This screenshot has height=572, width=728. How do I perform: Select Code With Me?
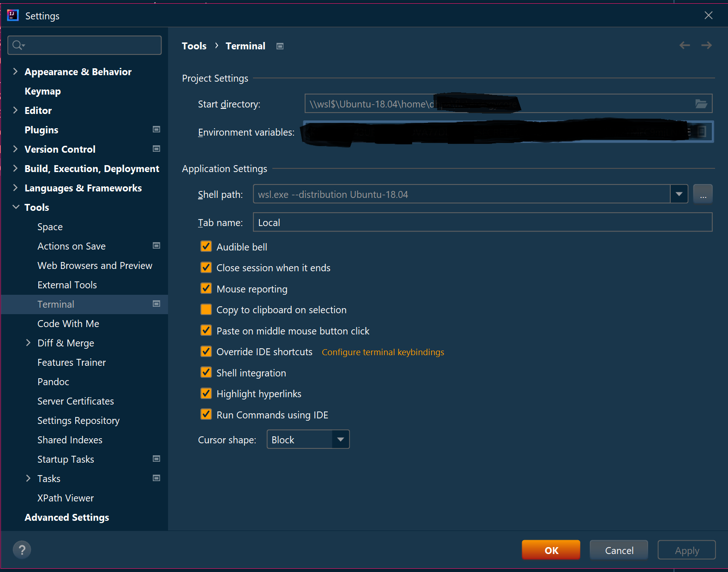click(x=68, y=324)
